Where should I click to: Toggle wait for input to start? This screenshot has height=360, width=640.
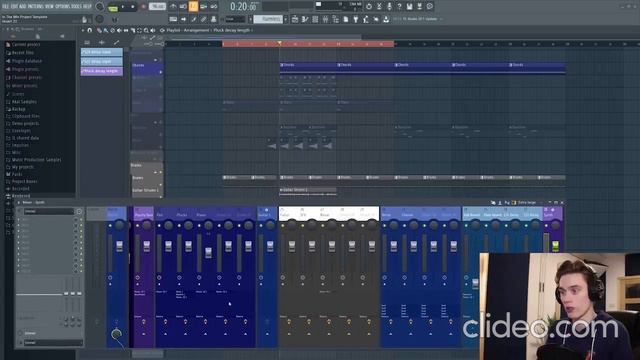click(183, 7)
